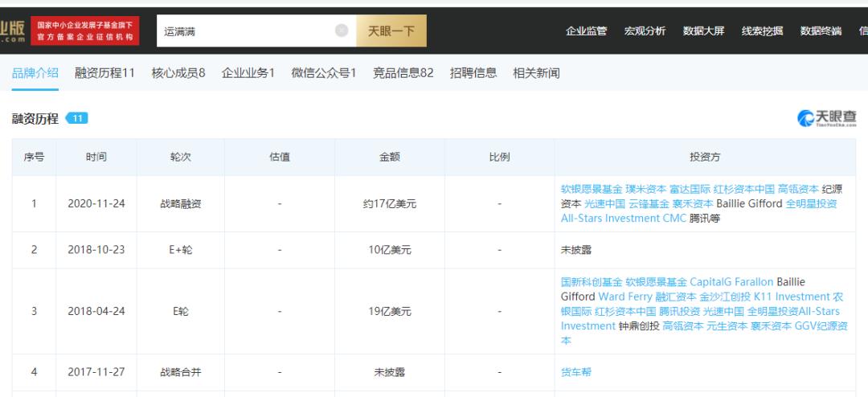Open 宏观分析 in the top navigation
Screen dimensions: 868x397
pyautogui.click(x=645, y=31)
